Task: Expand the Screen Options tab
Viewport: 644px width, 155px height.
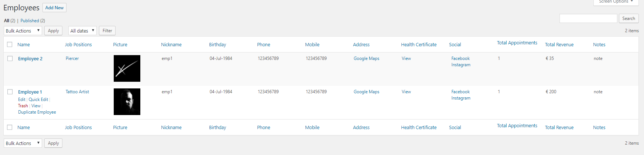Action: point(616,2)
